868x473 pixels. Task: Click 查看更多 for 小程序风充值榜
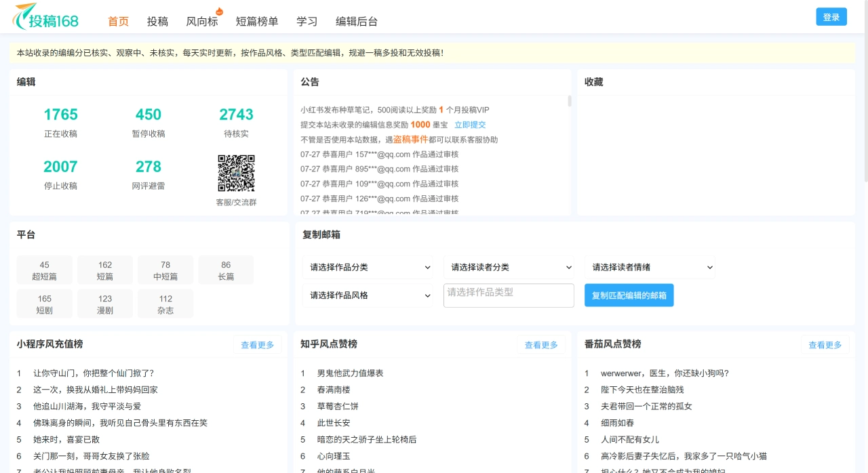[258, 345]
